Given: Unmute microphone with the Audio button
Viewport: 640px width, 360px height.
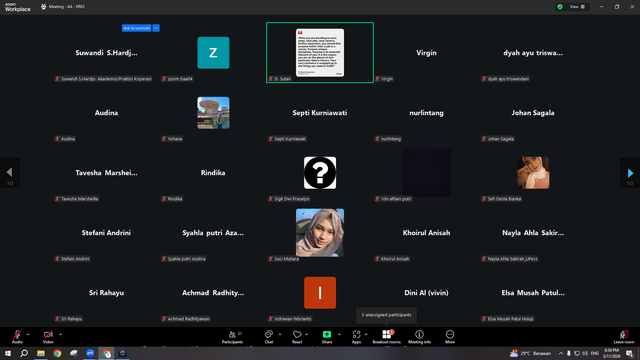Looking at the screenshot, I should [17, 337].
